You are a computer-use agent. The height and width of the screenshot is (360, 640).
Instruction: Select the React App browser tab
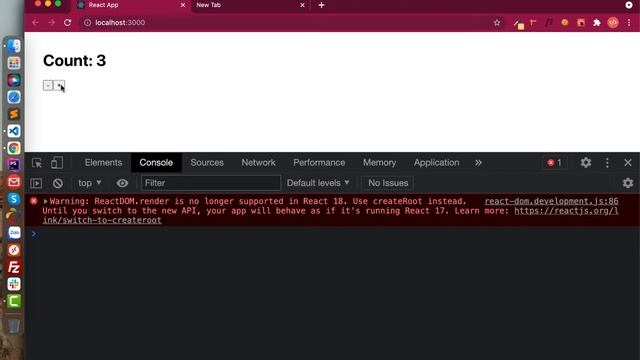click(x=131, y=5)
